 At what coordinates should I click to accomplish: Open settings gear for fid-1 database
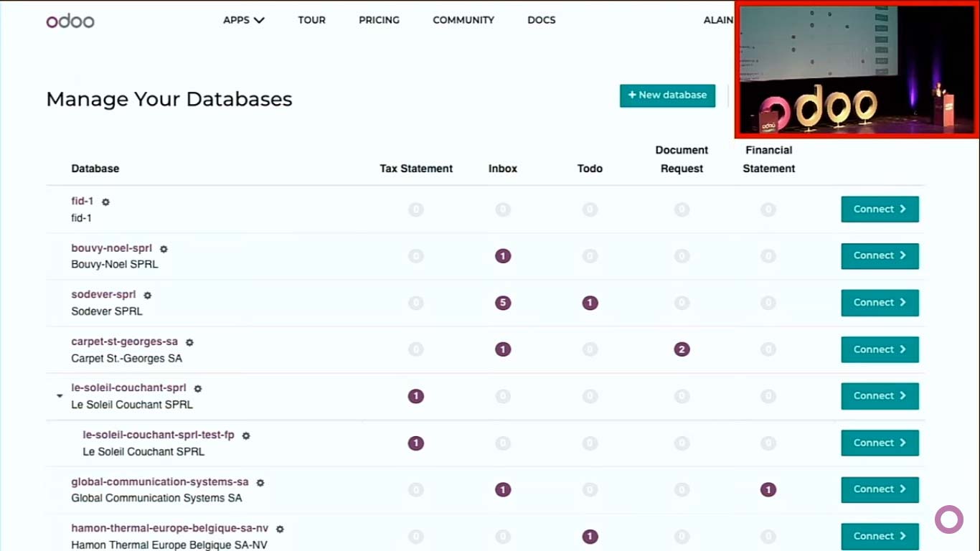click(105, 202)
